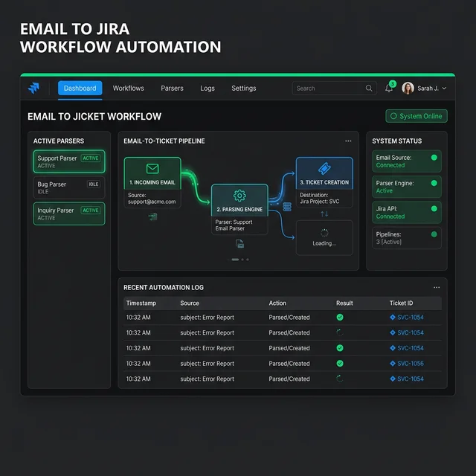This screenshot has width=476, height=476.
Task: Click Parser: Support Email Parser text
Action: tap(234, 225)
